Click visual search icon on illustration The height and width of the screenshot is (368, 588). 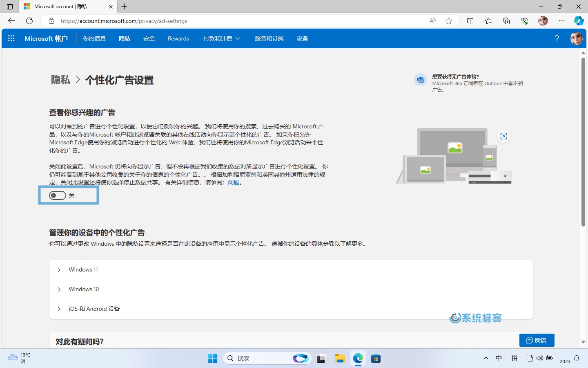click(503, 136)
